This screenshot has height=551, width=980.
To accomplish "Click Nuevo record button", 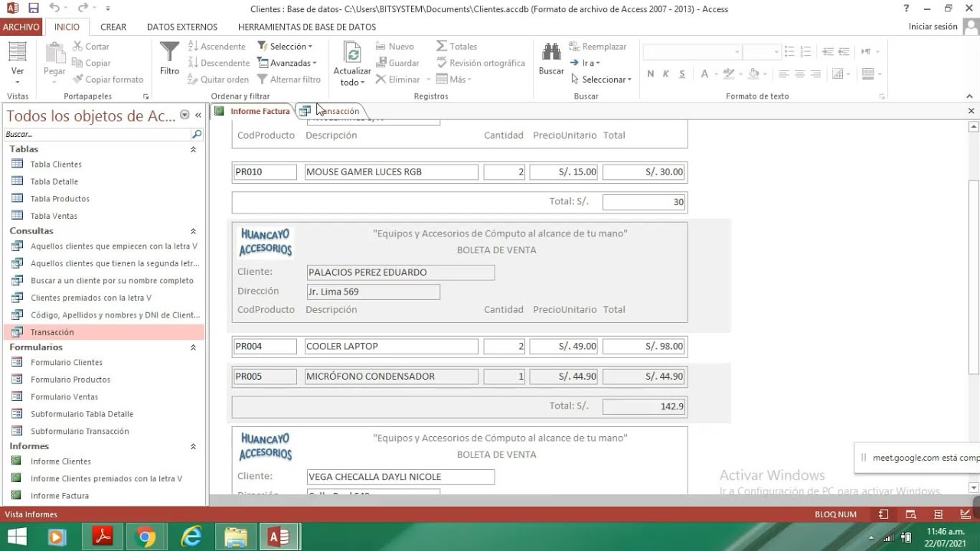I will [394, 46].
